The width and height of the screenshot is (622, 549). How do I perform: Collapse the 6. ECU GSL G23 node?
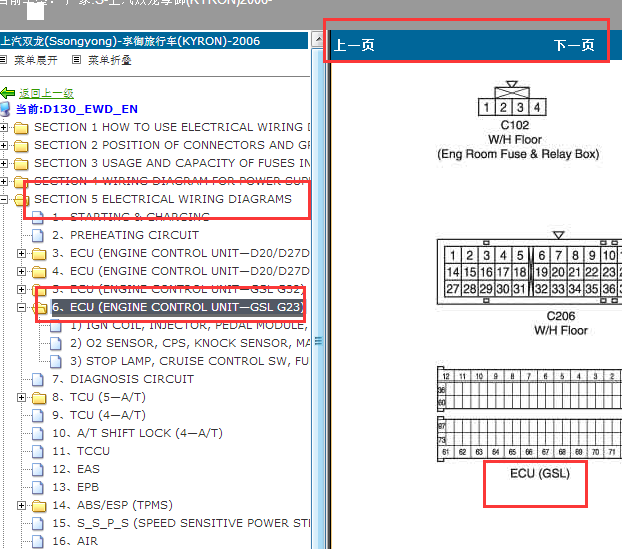(x=21, y=307)
